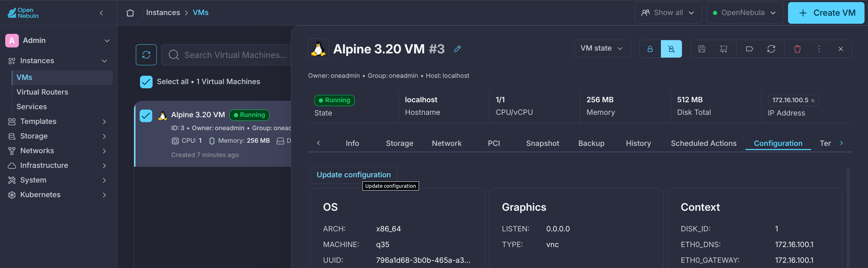Viewport: 868px width, 268px height.
Task: Switch to the Snapshot tab
Action: [x=543, y=143]
